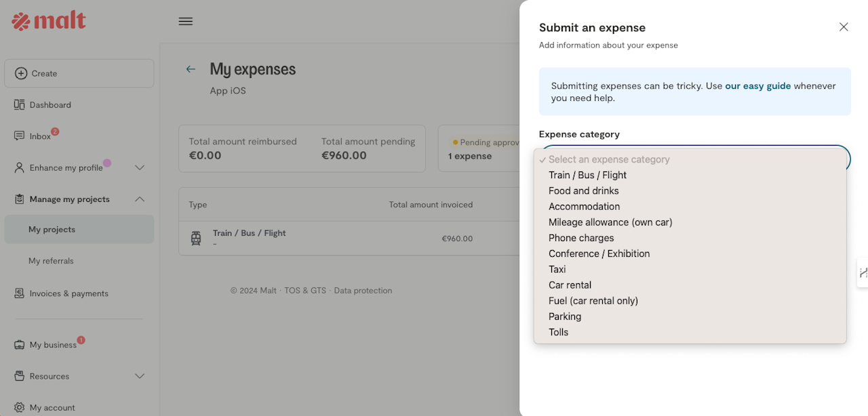Click the back arrow beside My expenses

click(191, 69)
